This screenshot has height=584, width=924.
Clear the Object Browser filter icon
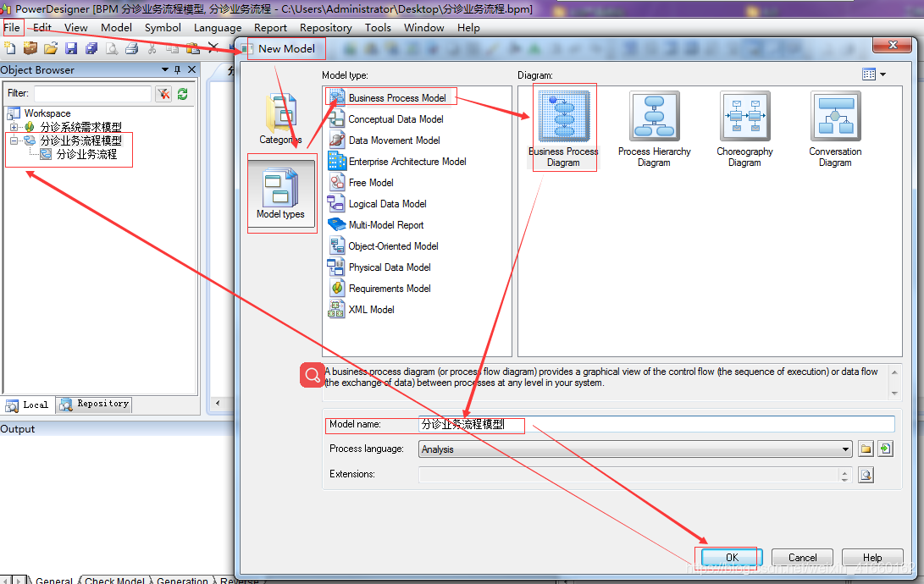(163, 94)
